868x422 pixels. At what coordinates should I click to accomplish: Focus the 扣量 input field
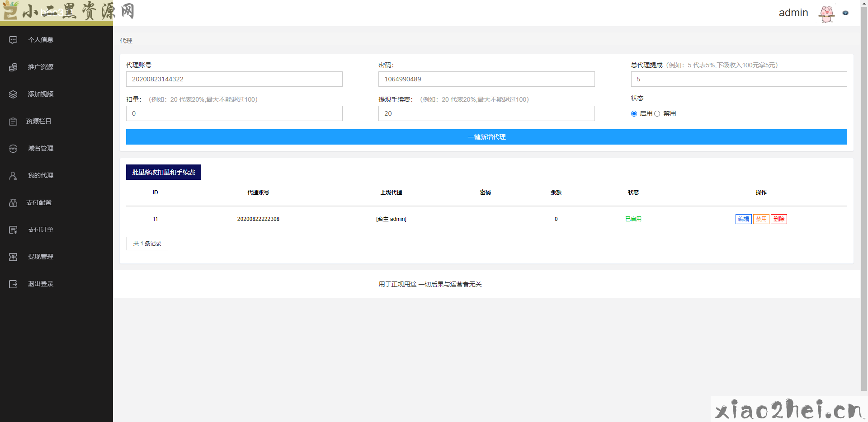[x=234, y=113]
